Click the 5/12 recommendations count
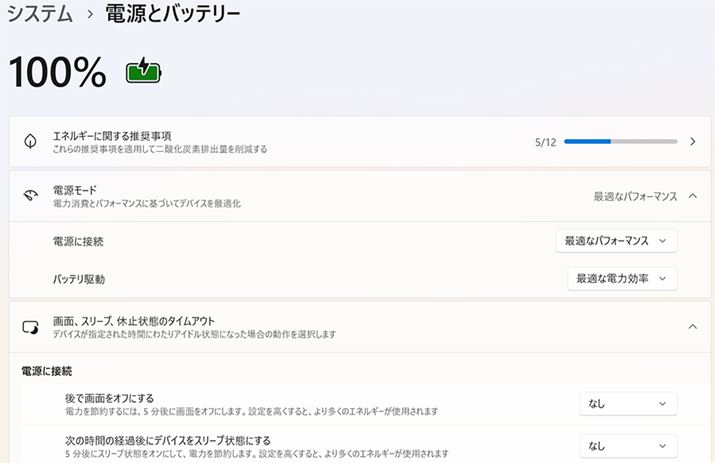Screen dimensions: 715x463 546,142
